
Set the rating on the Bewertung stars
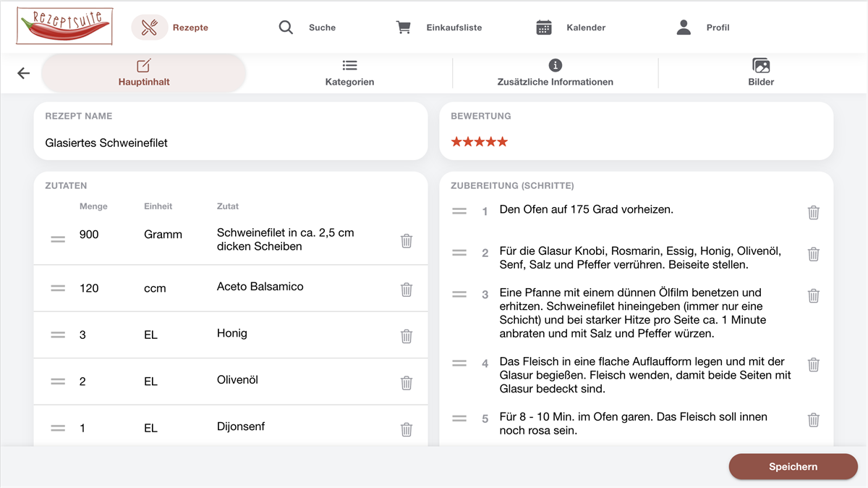tap(480, 142)
